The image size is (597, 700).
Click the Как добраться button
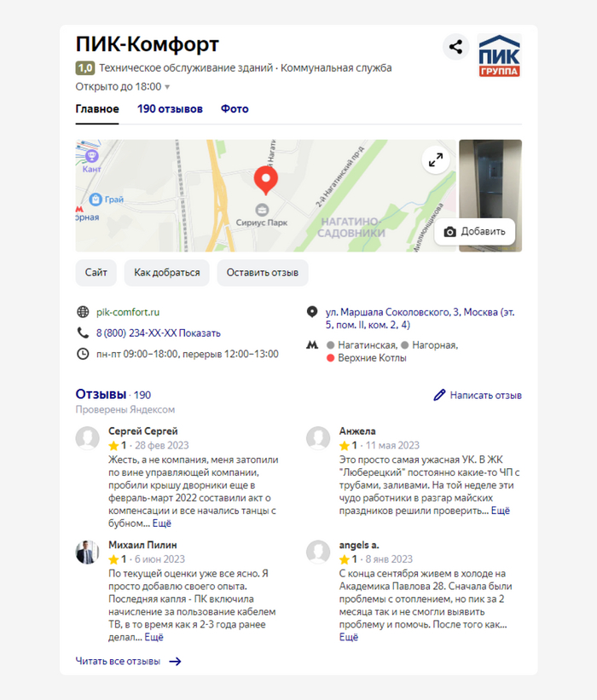[x=167, y=273]
